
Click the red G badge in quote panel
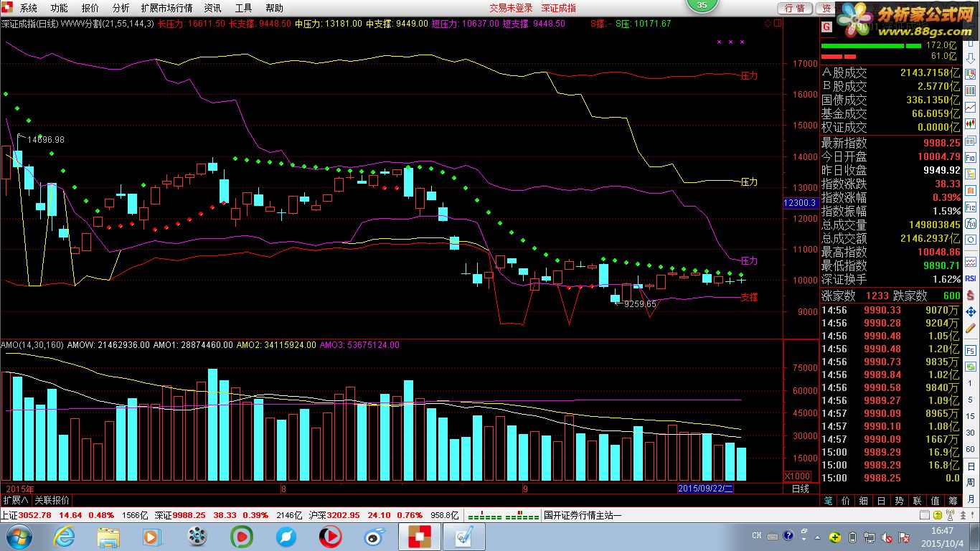click(826, 27)
